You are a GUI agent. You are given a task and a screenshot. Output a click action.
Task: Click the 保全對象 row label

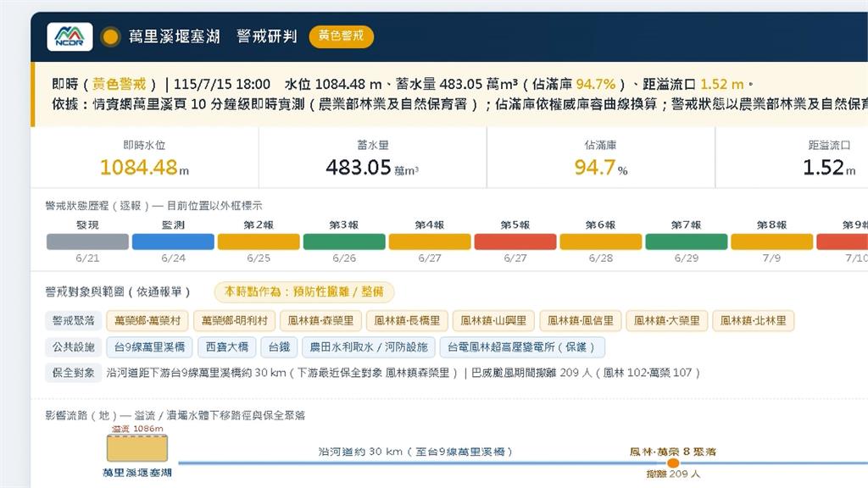click(x=73, y=373)
